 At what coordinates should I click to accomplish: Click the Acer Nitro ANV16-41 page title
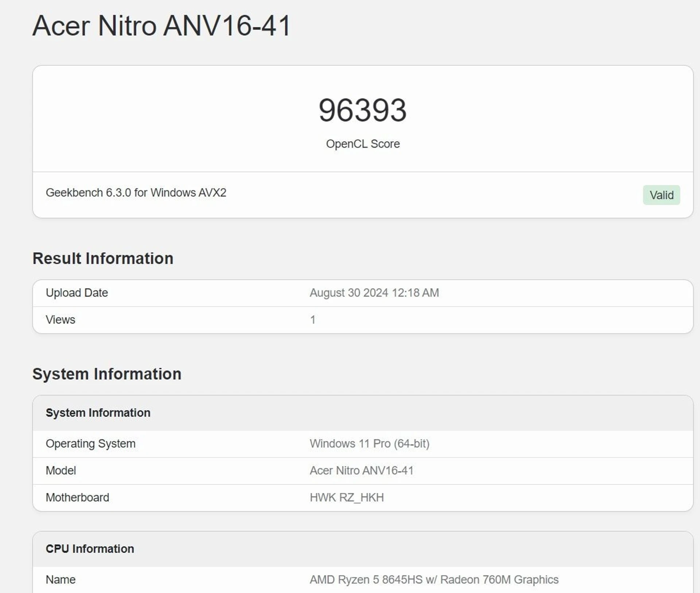coord(162,26)
